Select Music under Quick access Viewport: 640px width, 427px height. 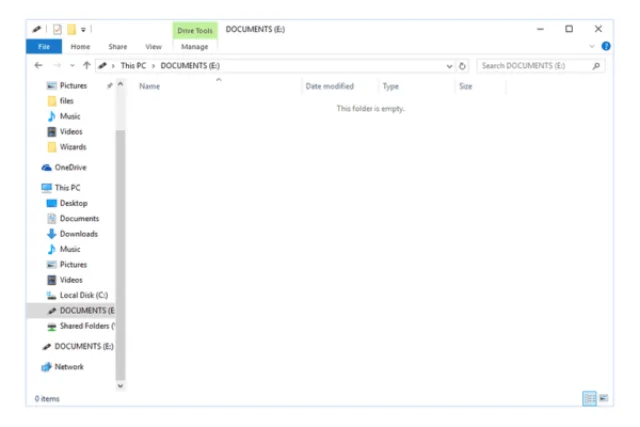[x=69, y=116]
